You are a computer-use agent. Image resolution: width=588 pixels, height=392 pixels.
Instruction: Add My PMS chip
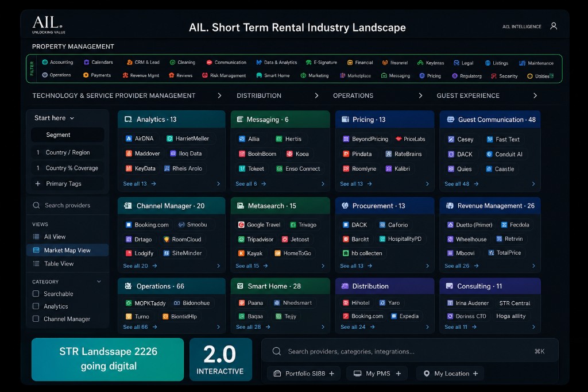(377, 374)
